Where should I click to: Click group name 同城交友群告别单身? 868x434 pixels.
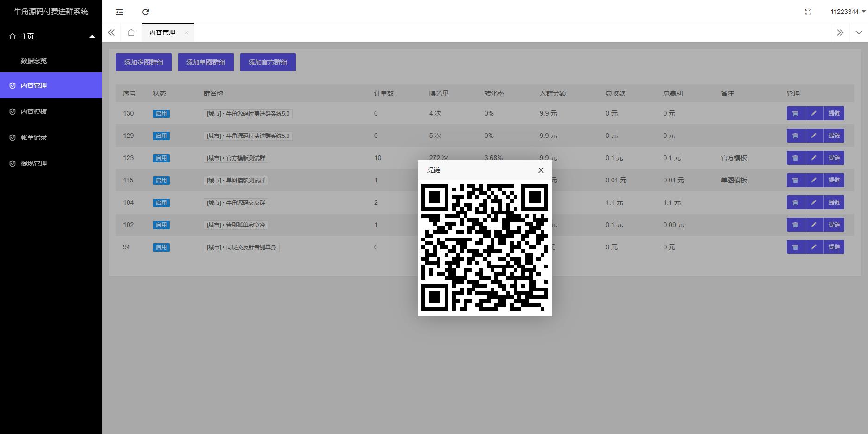point(242,247)
